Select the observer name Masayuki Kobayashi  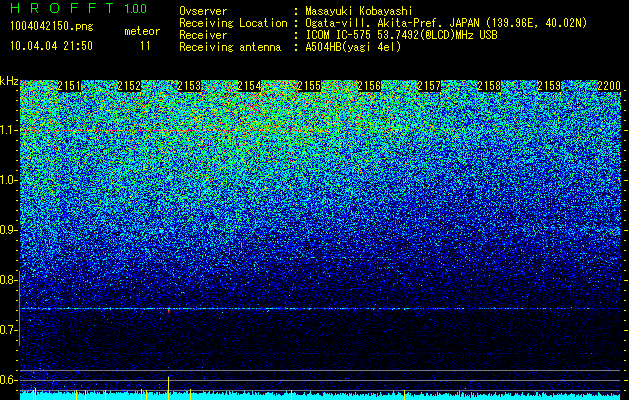coord(359,11)
